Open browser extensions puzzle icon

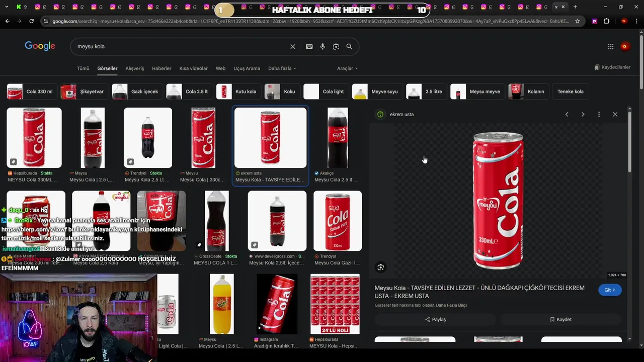606,21
